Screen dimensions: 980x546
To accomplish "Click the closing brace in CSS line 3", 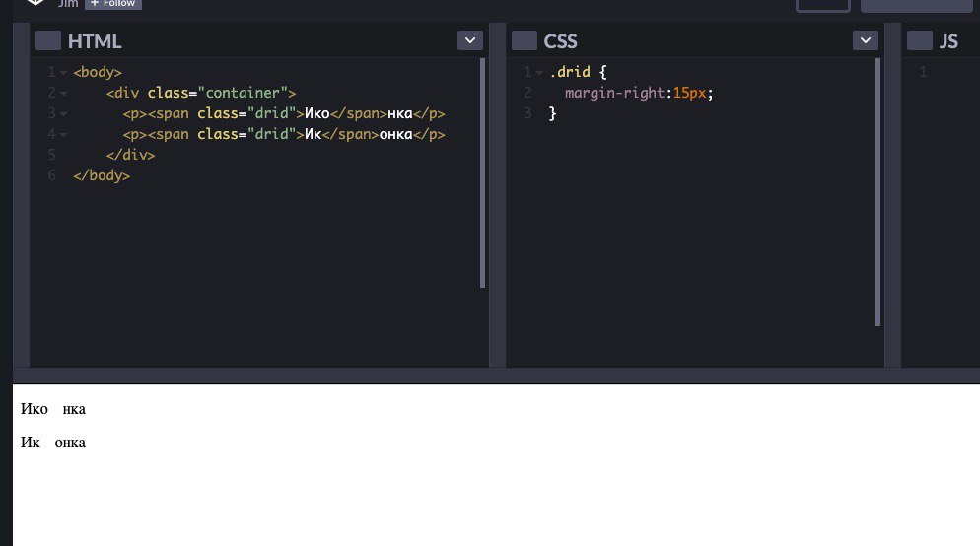I will (552, 113).
